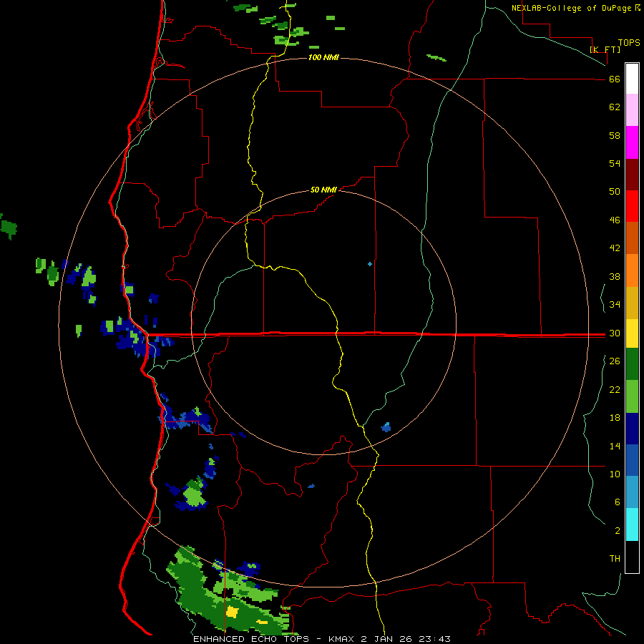
Task: Click the black TH swatch at the legend bottom
Action: click(632, 557)
